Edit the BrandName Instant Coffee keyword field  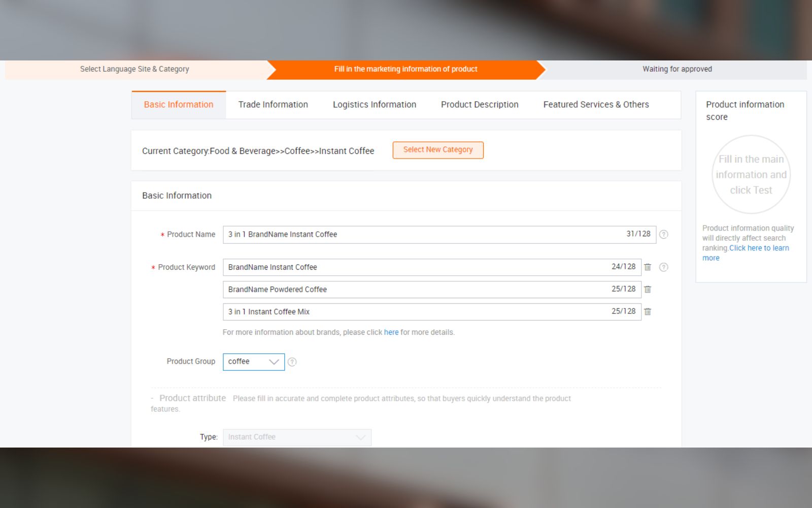click(432, 267)
